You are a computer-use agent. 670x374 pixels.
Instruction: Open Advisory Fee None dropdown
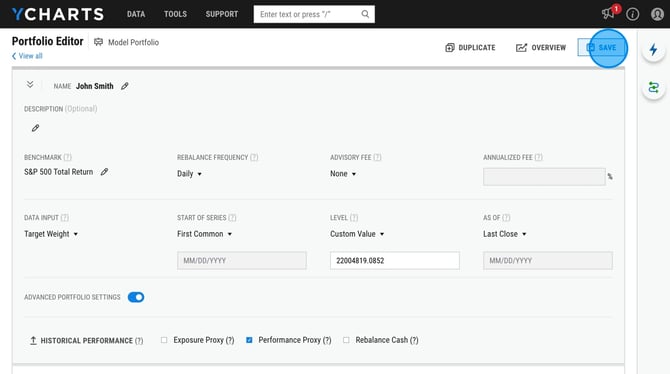tap(343, 174)
